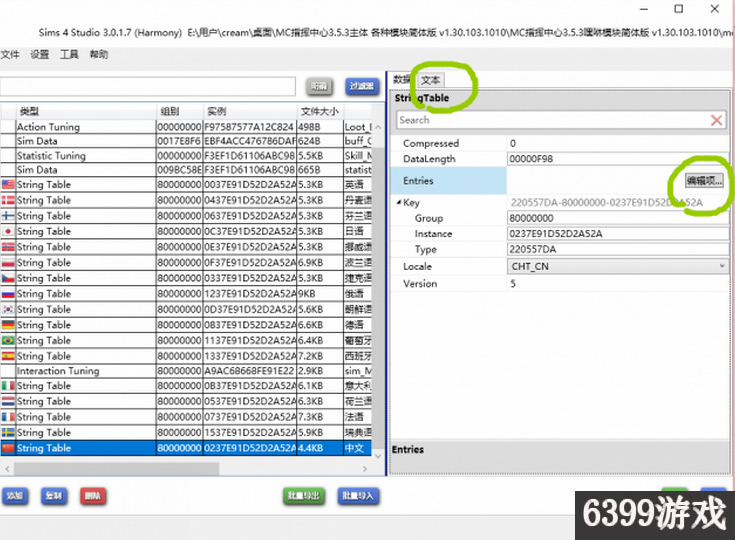
Task: Sort by the 组别 column header
Action: point(180,112)
